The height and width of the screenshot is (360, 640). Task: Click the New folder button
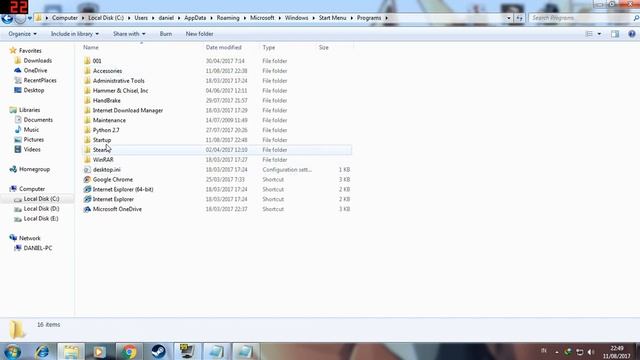coord(199,34)
